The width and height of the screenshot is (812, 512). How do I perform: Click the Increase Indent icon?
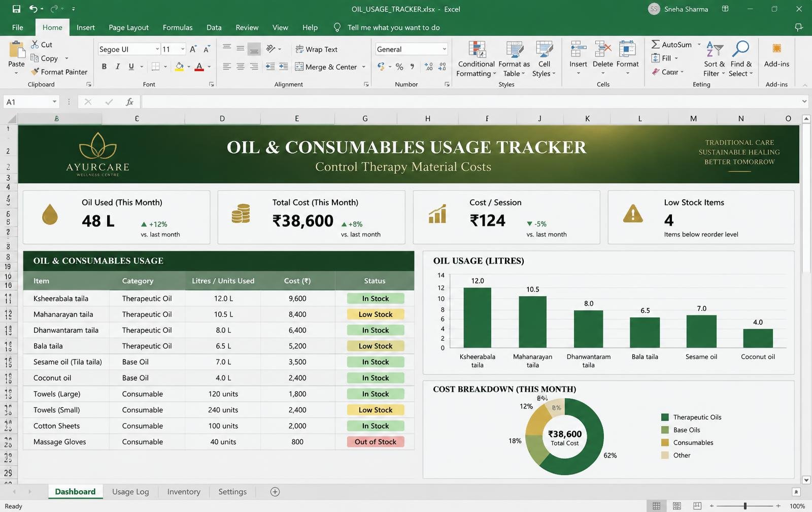(284, 67)
